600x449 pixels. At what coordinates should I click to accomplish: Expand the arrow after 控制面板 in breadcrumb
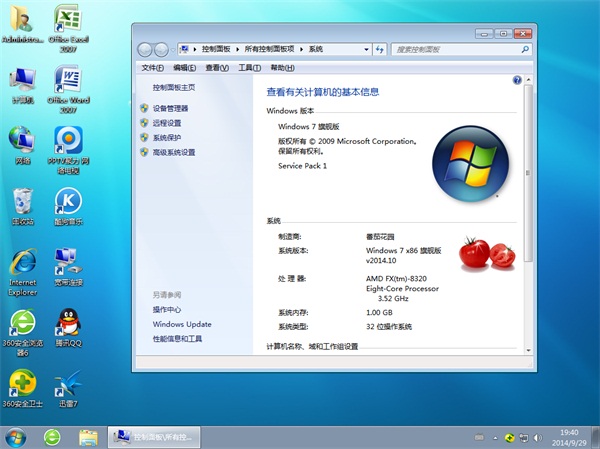(237, 49)
